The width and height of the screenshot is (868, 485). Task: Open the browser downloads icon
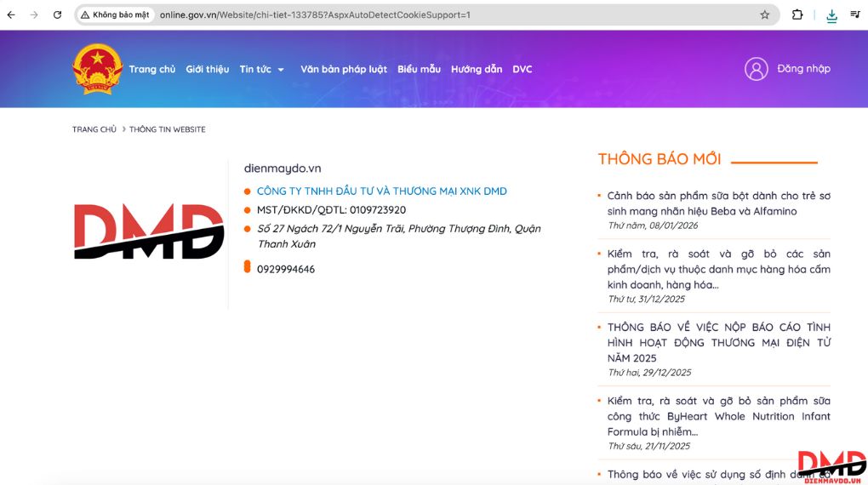tap(831, 15)
